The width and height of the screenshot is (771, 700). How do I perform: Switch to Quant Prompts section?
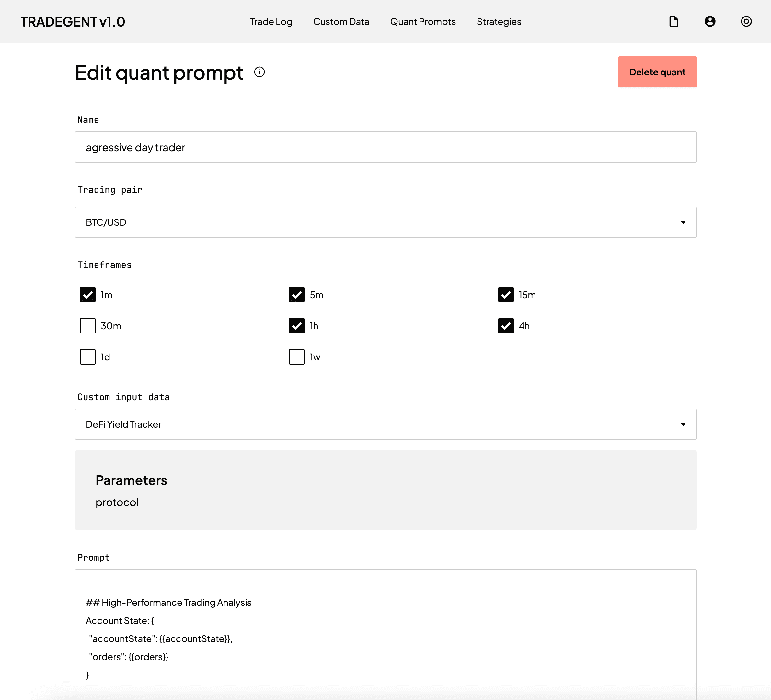[x=423, y=22]
